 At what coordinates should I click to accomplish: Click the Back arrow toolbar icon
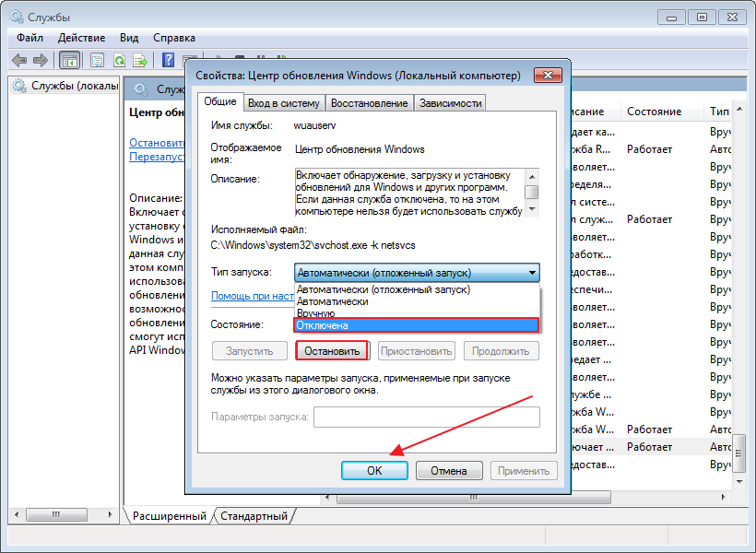(x=19, y=60)
